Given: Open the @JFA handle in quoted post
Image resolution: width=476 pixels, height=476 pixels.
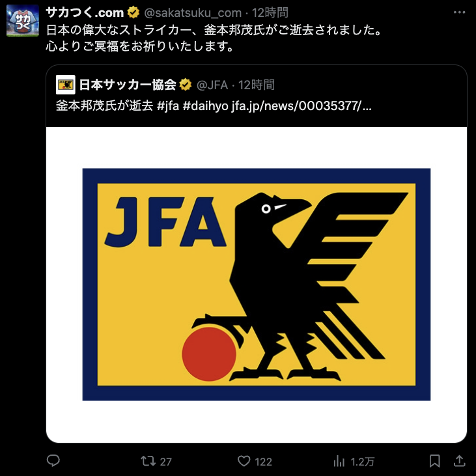Looking at the screenshot, I should (x=212, y=85).
